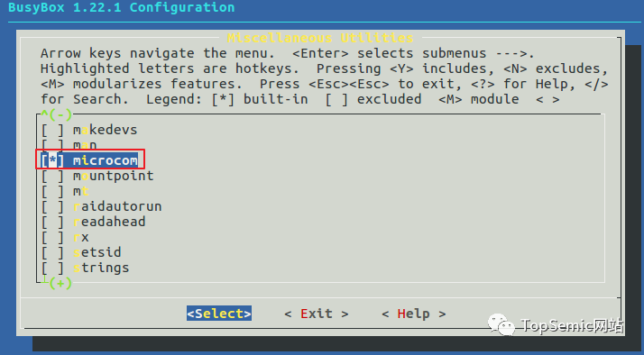
Task: Select the mountpoint entry label
Action: [114, 176]
